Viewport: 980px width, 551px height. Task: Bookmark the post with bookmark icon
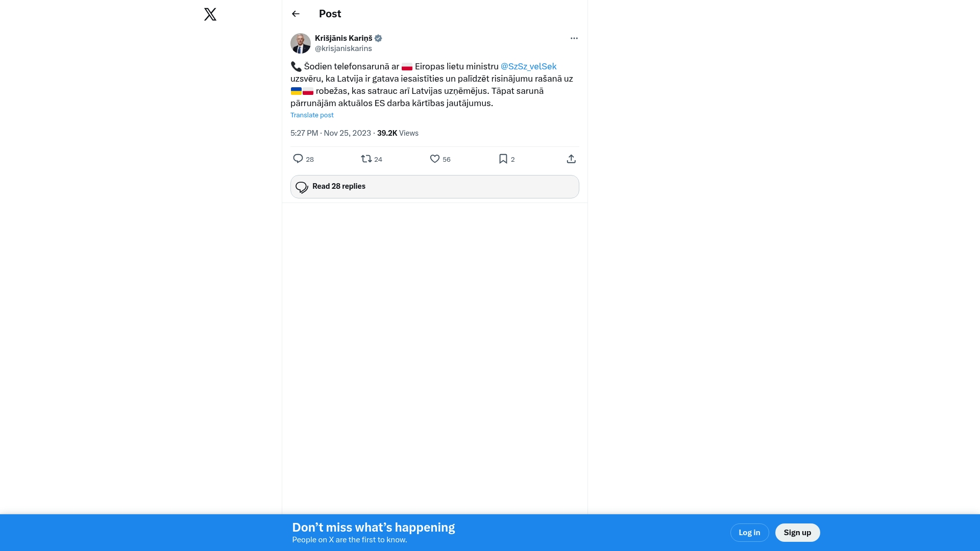[x=503, y=159]
